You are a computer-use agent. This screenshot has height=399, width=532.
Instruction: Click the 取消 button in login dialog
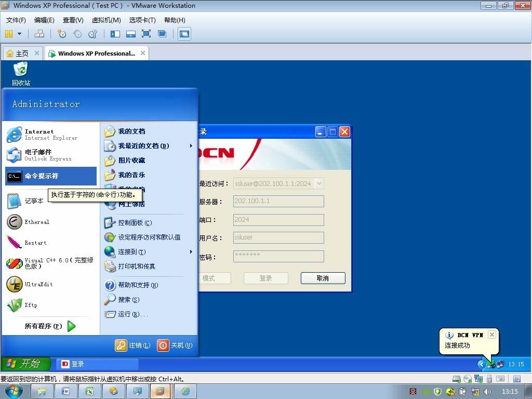323,278
